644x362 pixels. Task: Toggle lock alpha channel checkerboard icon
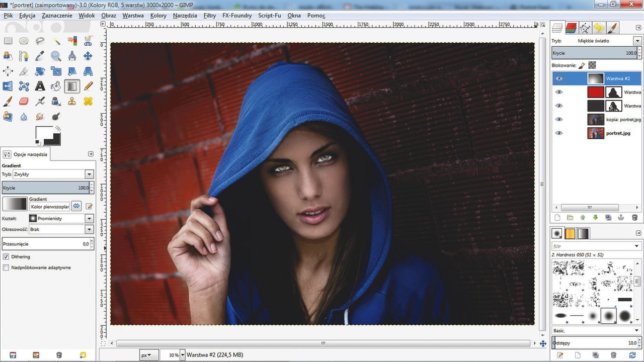[592, 65]
